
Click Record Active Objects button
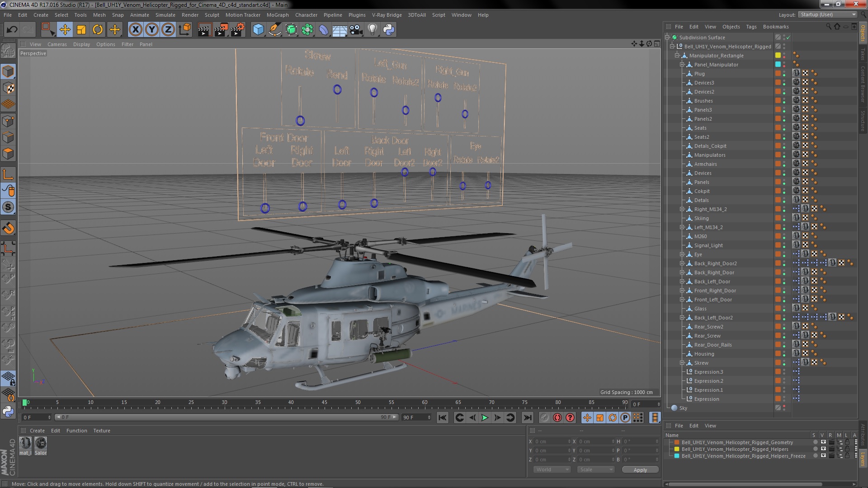click(544, 418)
